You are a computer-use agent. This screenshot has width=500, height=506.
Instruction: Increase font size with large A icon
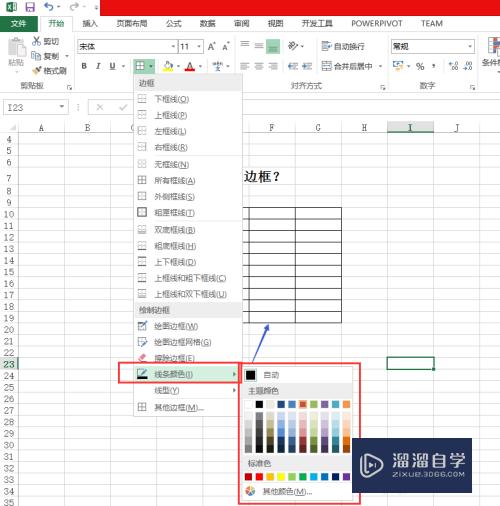pos(211,46)
